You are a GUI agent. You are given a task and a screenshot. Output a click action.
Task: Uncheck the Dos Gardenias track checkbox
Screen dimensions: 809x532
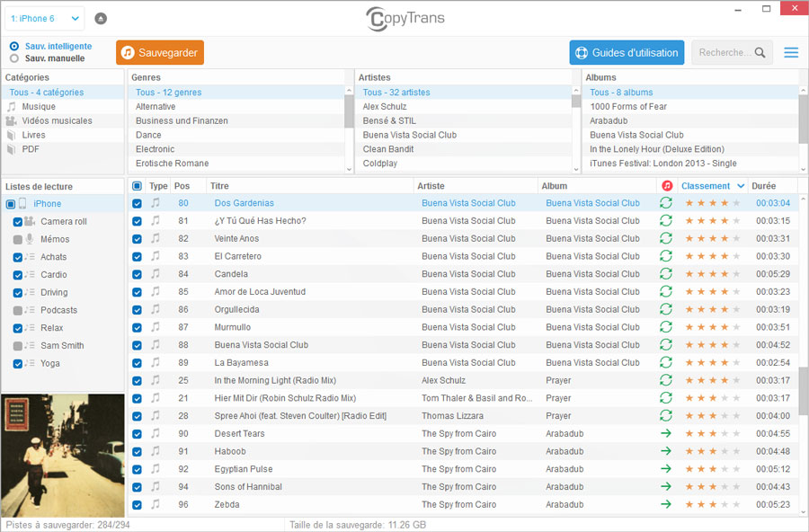click(x=137, y=203)
